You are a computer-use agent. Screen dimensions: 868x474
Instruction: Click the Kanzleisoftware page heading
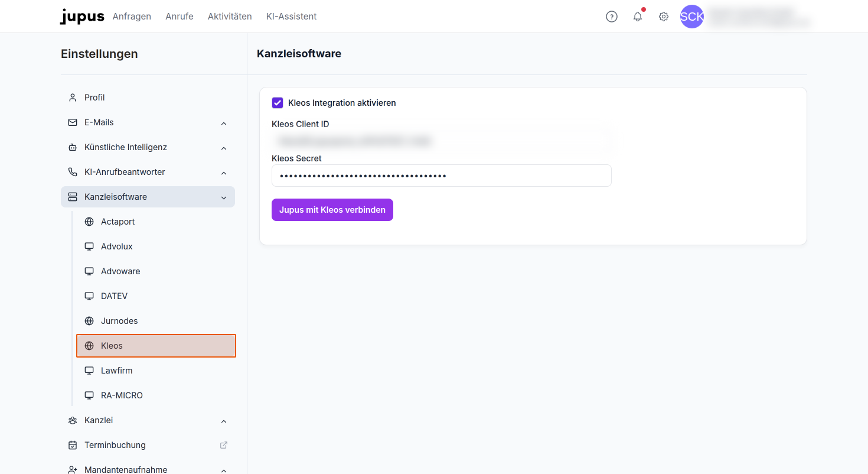coord(299,54)
